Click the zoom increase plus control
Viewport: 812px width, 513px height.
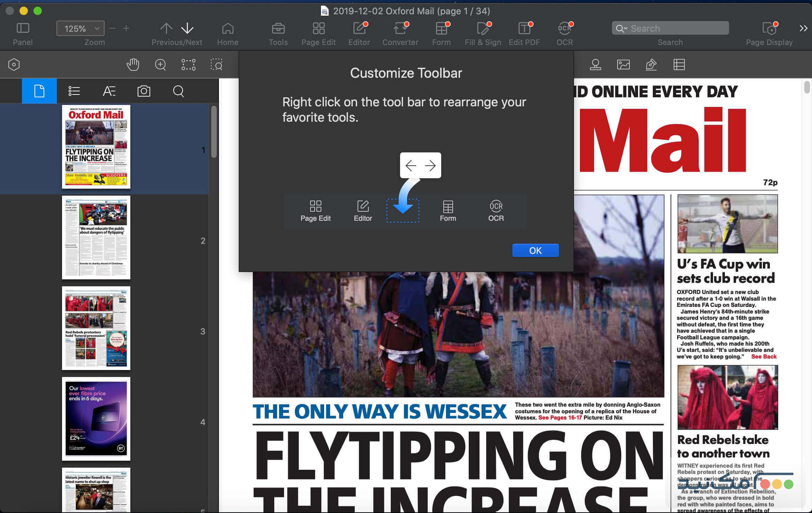(x=126, y=28)
